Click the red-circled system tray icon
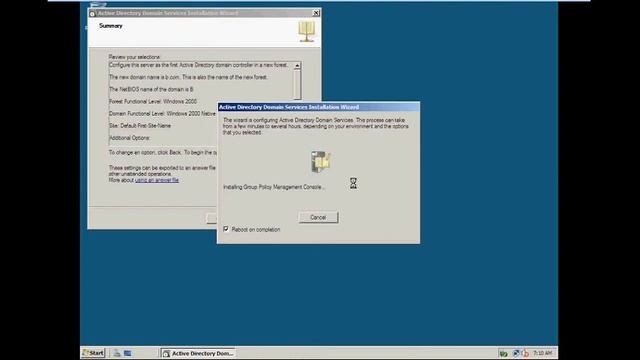Screen dimensions: 640x360 (x=525, y=353)
